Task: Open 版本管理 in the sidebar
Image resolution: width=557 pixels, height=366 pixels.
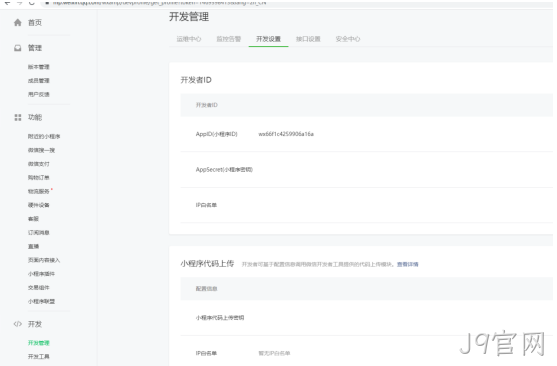Action: tap(39, 67)
